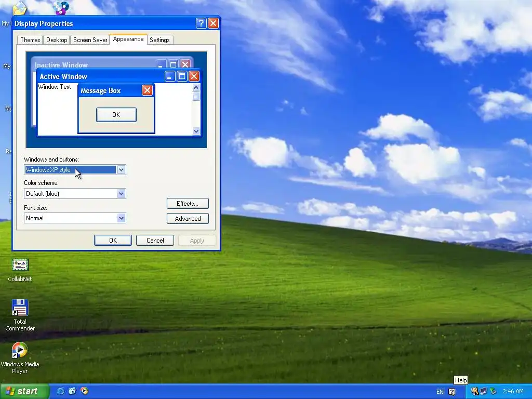Screen dimensions: 532x399
Task: Click the Active Window preview minimize icon
Action: coord(170,76)
